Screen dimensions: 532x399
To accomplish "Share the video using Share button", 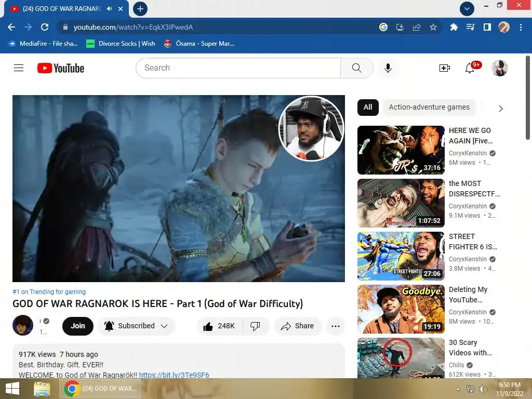I will point(298,326).
